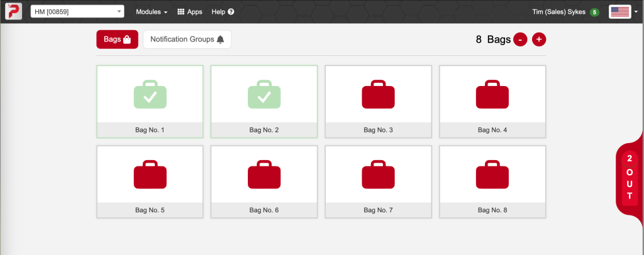Image resolution: width=644 pixels, height=255 pixels.
Task: Open the HM [00859] location dropdown
Action: pyautogui.click(x=77, y=11)
